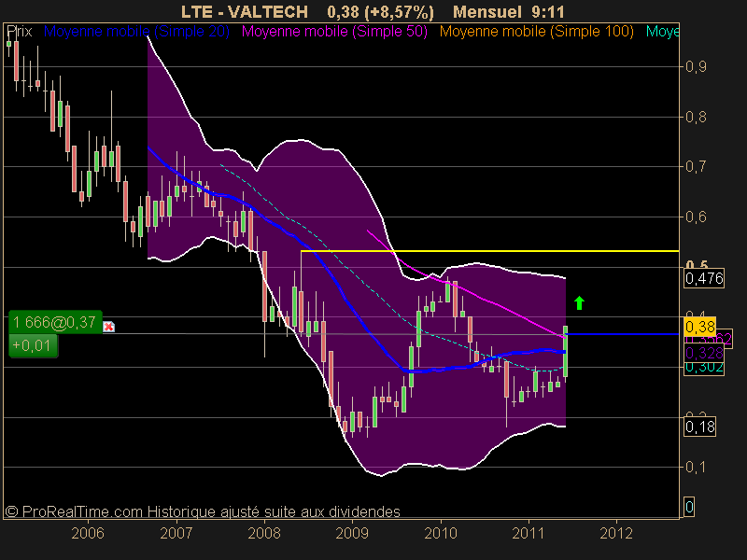Click the Prix legend label
The width and height of the screenshot is (747, 560).
(20, 32)
